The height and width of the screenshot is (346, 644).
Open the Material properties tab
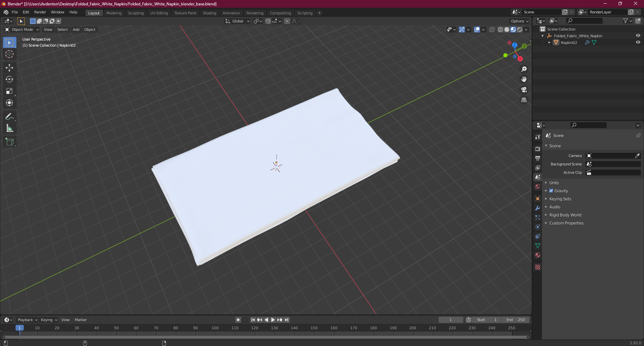point(538,255)
